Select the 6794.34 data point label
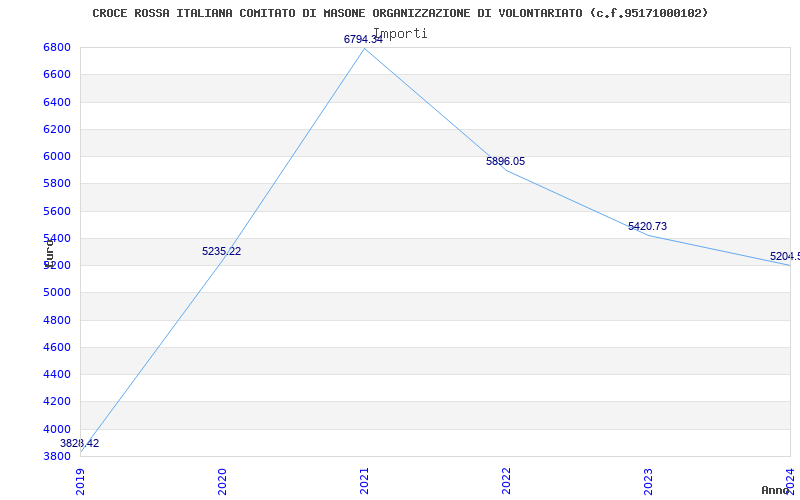 coord(363,39)
